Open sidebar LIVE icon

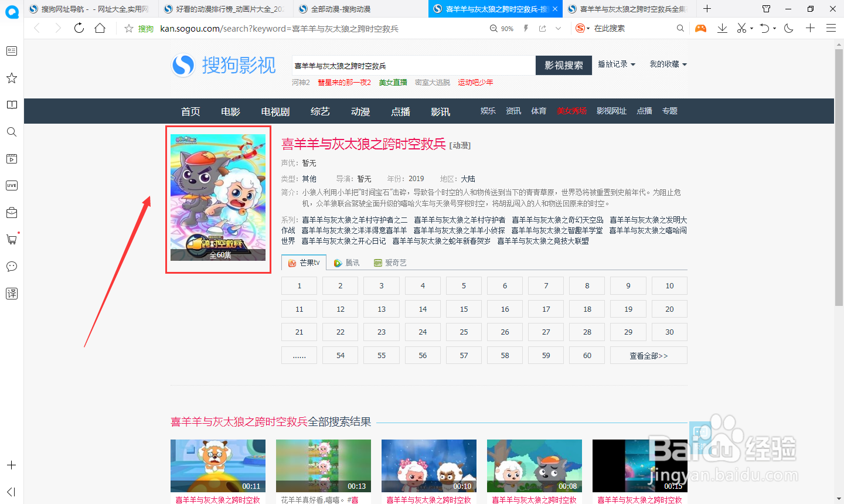(x=12, y=186)
